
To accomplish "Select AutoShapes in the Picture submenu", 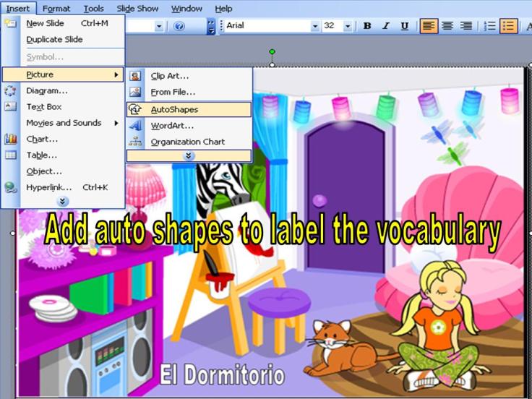I will point(174,110).
